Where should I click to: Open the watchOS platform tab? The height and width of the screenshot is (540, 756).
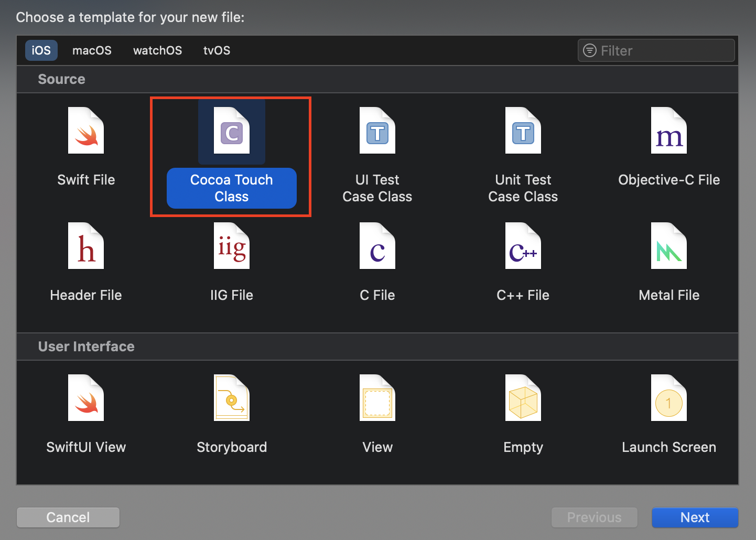tap(157, 50)
